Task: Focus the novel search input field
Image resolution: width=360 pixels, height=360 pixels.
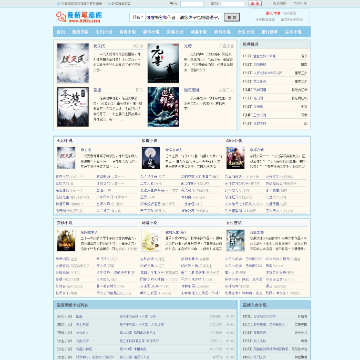Action: 183,17
